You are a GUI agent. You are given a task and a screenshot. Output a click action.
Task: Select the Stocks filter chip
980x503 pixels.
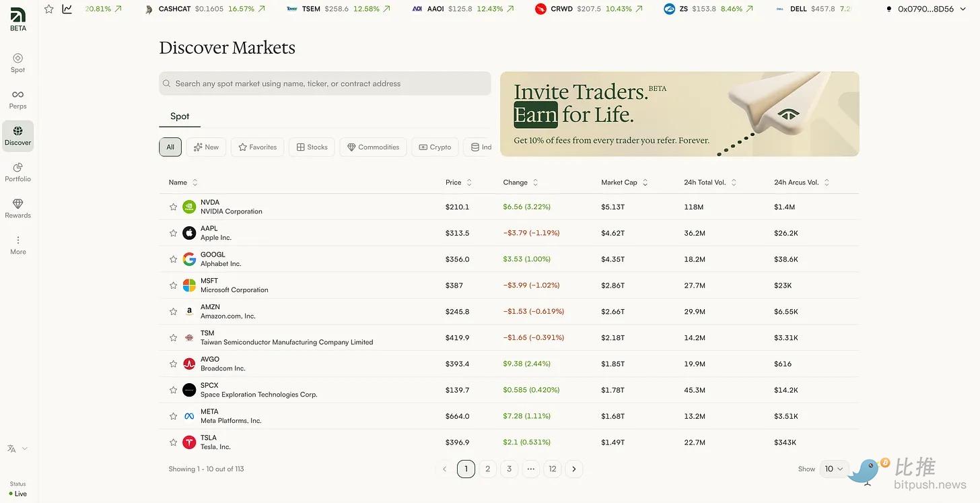coord(312,147)
